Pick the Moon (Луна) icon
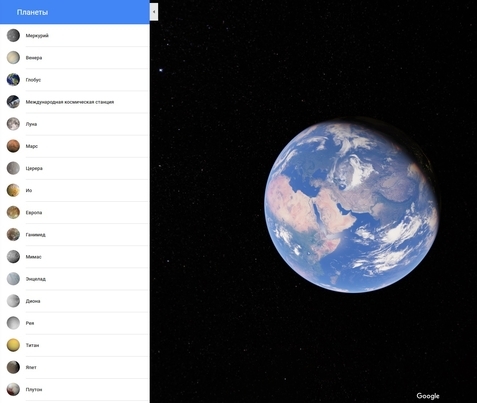Image resolution: width=477 pixels, height=403 pixels. point(13,124)
